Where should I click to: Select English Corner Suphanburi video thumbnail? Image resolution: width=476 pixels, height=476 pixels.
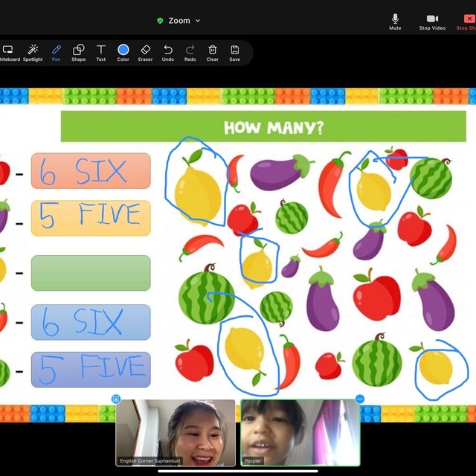point(176,433)
